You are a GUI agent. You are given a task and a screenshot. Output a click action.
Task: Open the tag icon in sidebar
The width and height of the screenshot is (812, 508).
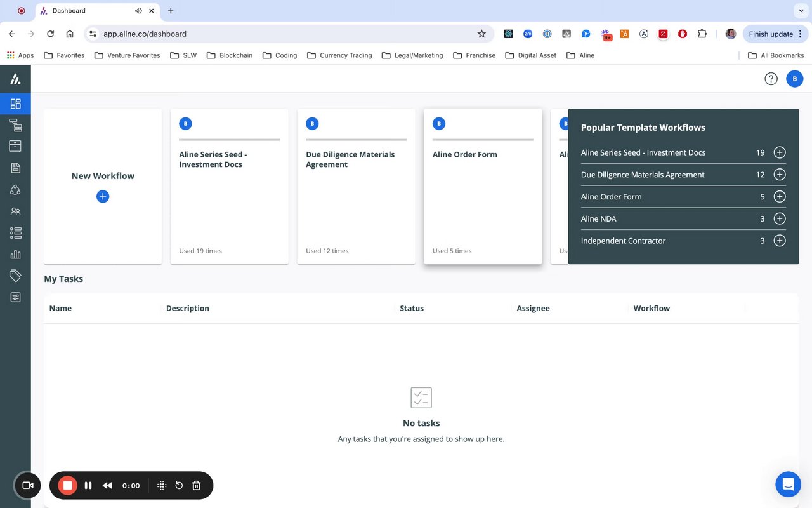(15, 276)
